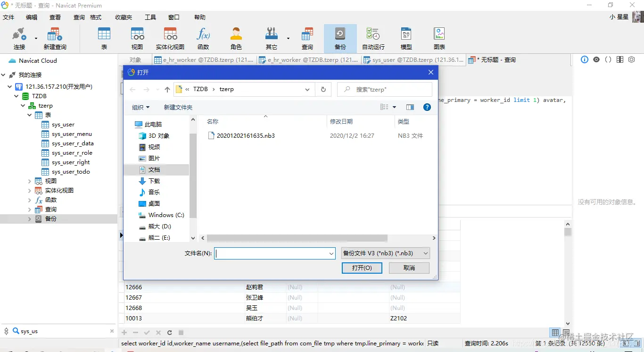Collapse the tzerp schema tree node

pyautogui.click(x=23, y=106)
